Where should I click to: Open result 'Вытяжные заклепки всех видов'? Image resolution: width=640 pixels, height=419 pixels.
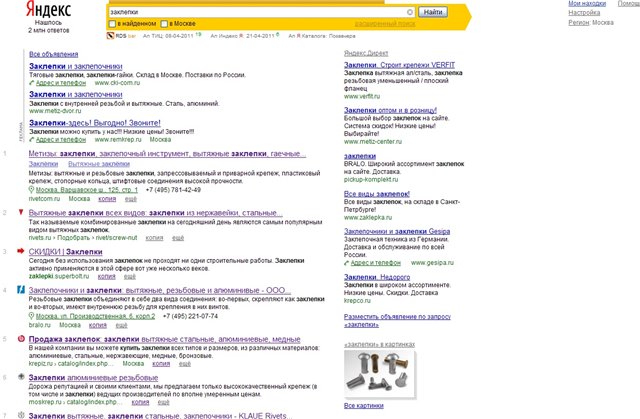tap(156, 213)
